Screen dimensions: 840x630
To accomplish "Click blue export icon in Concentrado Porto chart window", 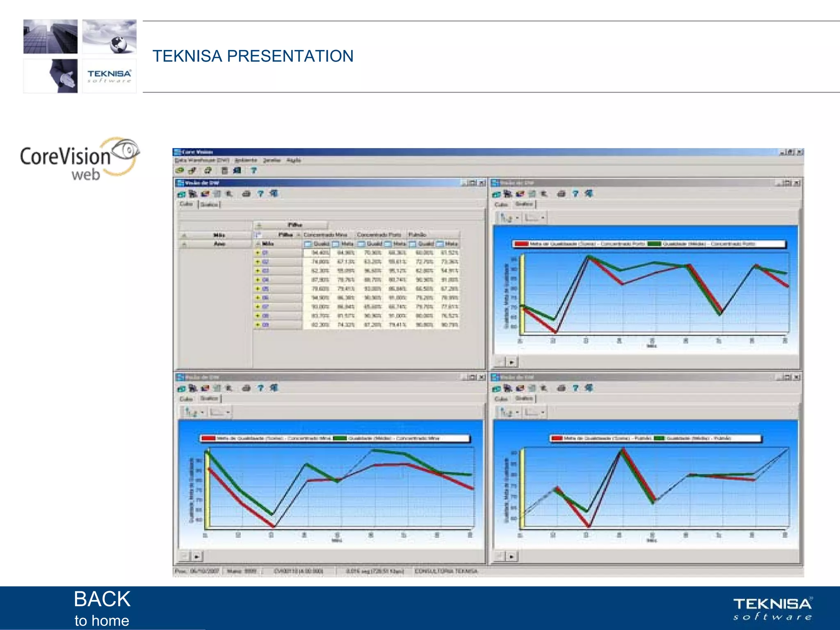I will [589, 193].
